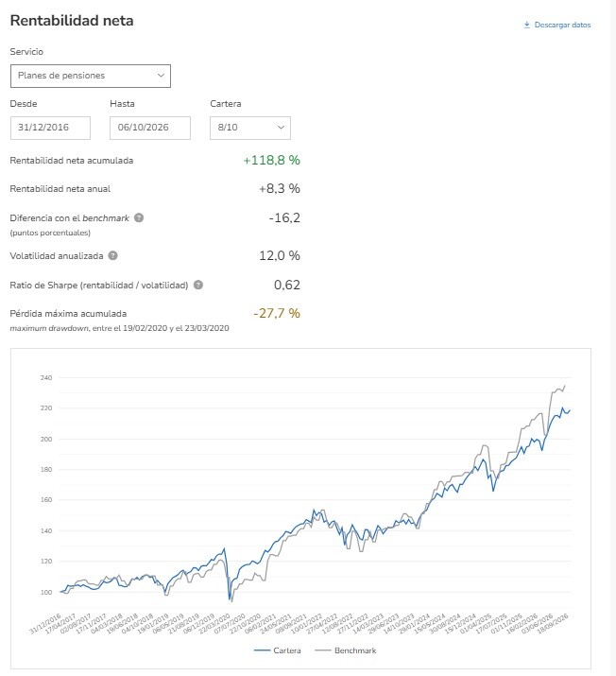Open the Servicio dropdown showing Planes de pensiones
This screenshot has width=616, height=676.
point(91,76)
